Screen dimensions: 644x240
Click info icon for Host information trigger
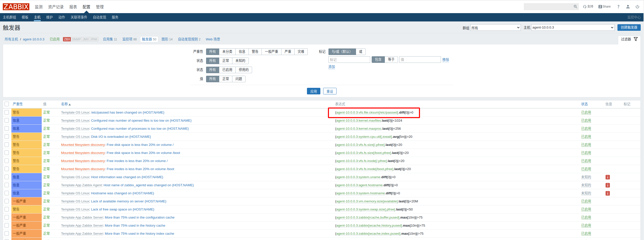tap(608, 177)
